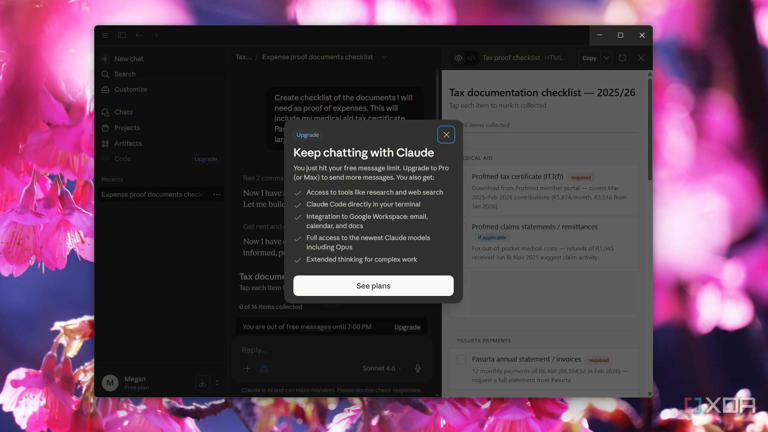Open the Projects section
Viewport: 768px width, 432px height.
126,128
